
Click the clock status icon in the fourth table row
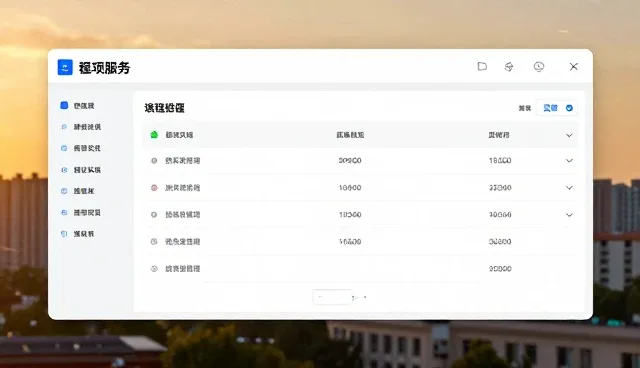[154, 242]
